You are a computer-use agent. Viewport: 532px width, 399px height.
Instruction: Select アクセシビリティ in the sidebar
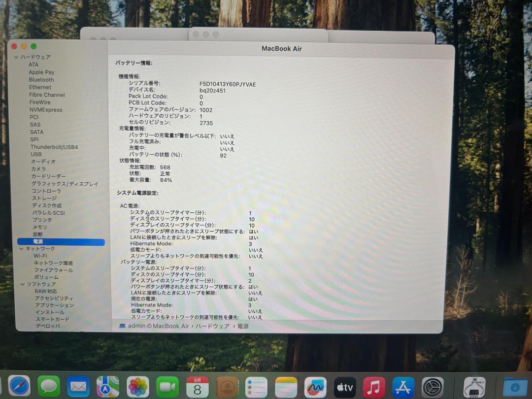pyautogui.click(x=54, y=298)
